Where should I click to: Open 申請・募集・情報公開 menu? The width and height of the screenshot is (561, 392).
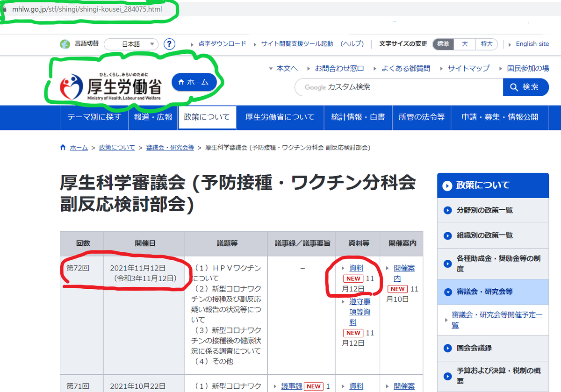click(x=500, y=117)
